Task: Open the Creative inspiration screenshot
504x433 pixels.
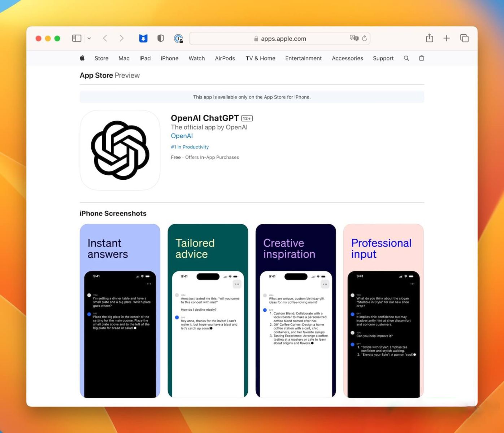Action: pos(296,311)
